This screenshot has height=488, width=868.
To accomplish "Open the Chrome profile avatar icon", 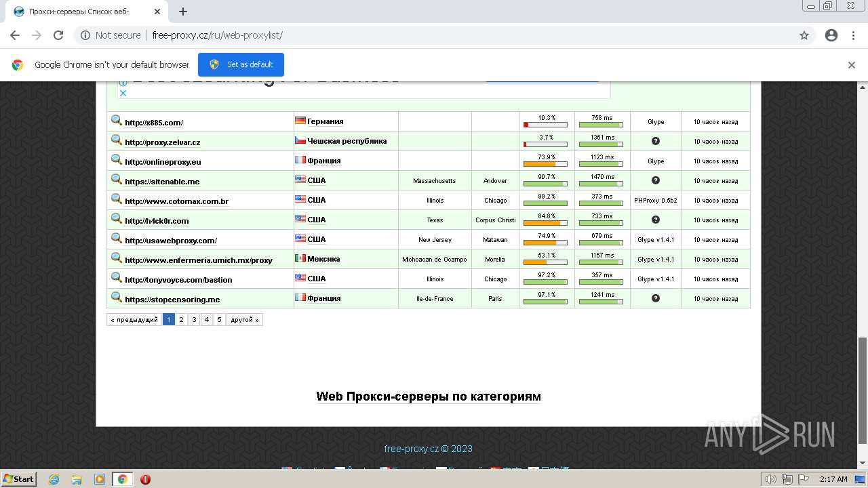I will coord(831,35).
